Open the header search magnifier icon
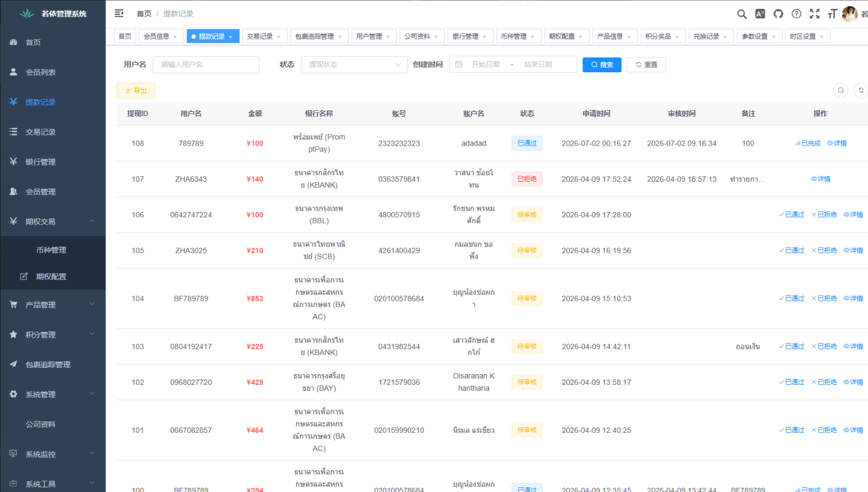 [x=742, y=14]
